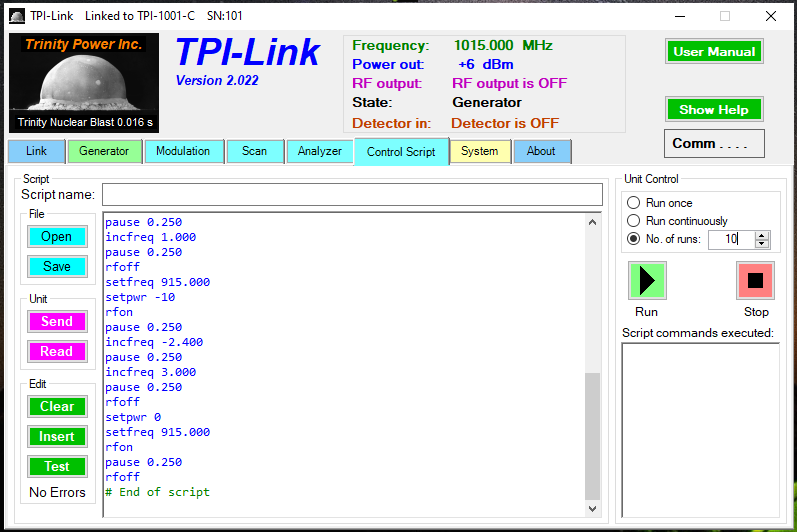Open the About tab

tap(541, 151)
